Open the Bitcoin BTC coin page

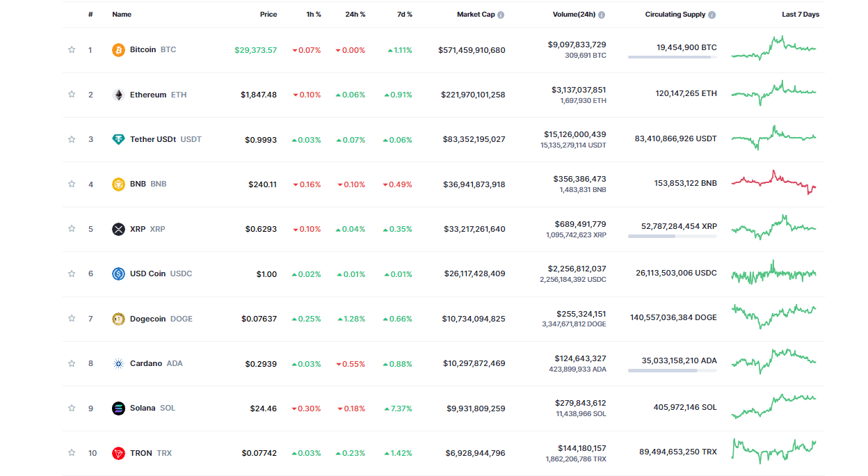pyautogui.click(x=153, y=50)
